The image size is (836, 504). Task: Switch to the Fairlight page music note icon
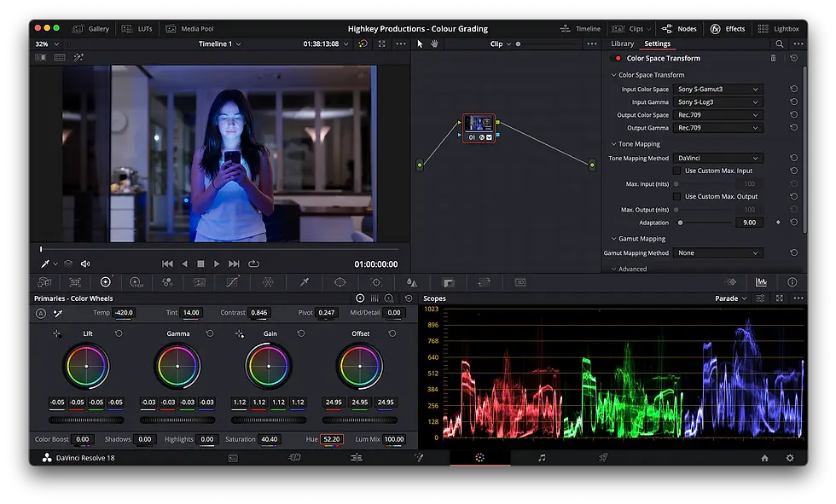click(x=541, y=458)
